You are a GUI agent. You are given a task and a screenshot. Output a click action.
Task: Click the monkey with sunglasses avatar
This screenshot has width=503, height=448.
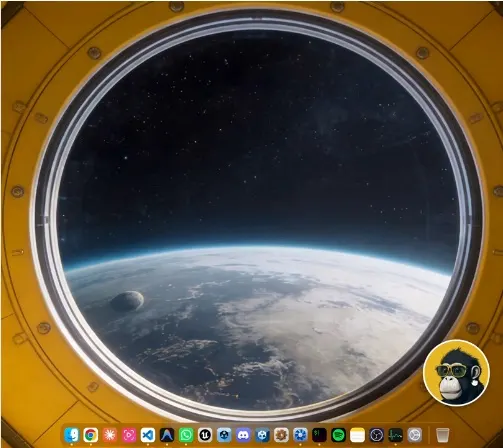point(456,373)
